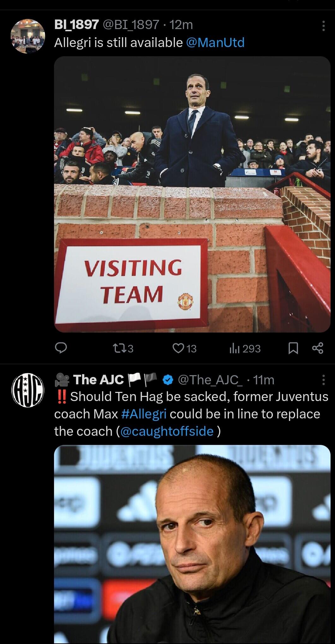Open the 12m timestamp of first tweet
335x644 pixels.
click(x=181, y=24)
